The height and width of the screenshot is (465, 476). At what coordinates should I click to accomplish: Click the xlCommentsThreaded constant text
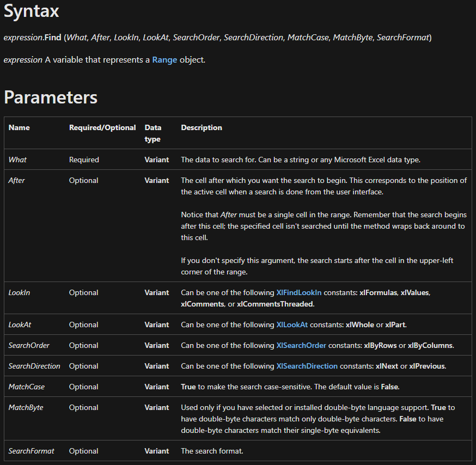point(274,304)
